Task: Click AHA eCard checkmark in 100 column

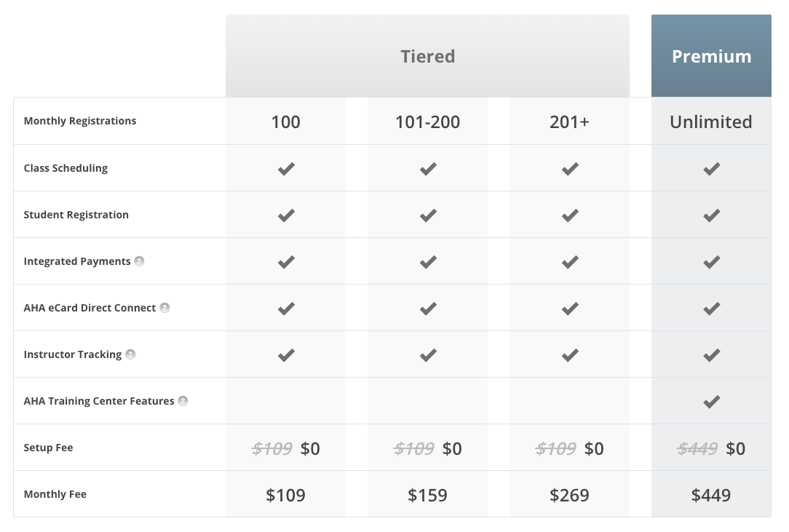Action: tap(286, 308)
